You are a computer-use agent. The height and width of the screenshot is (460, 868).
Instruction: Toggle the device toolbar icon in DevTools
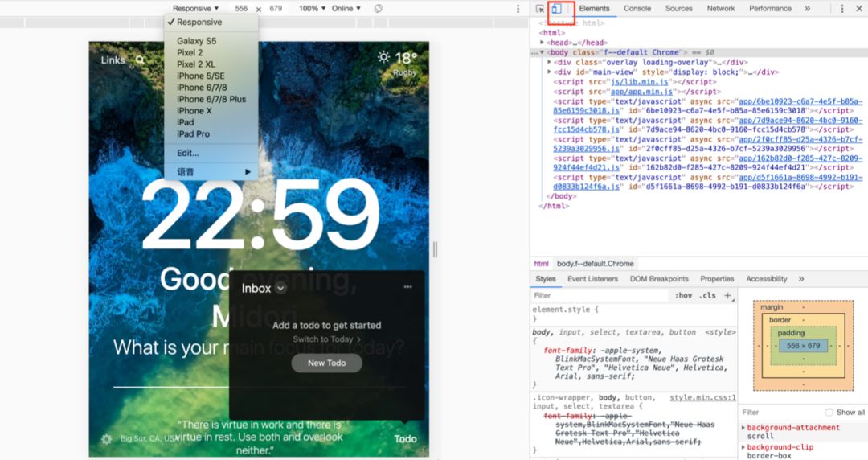click(556, 8)
